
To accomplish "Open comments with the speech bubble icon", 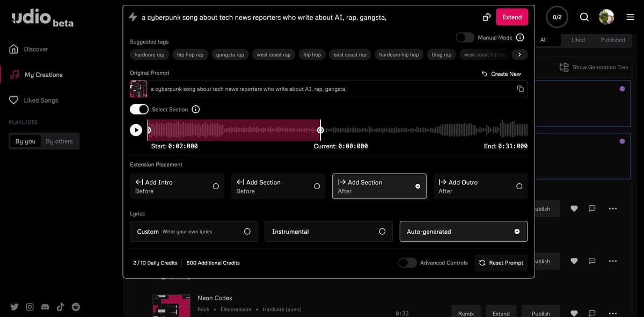I will pos(591,208).
